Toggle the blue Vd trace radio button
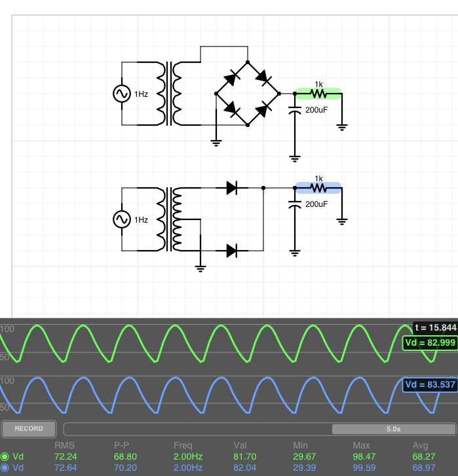The width and height of the screenshot is (458, 476). [x=5, y=467]
